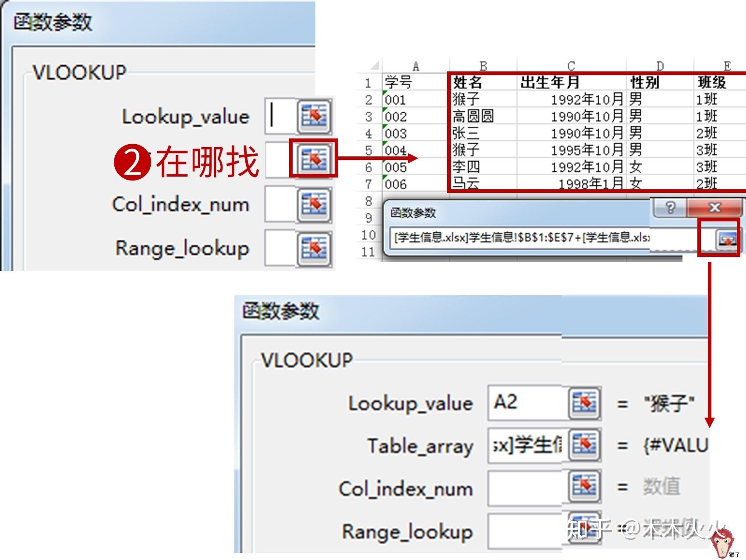Click the question mark help button
This screenshot has height=560, width=746.
[670, 207]
